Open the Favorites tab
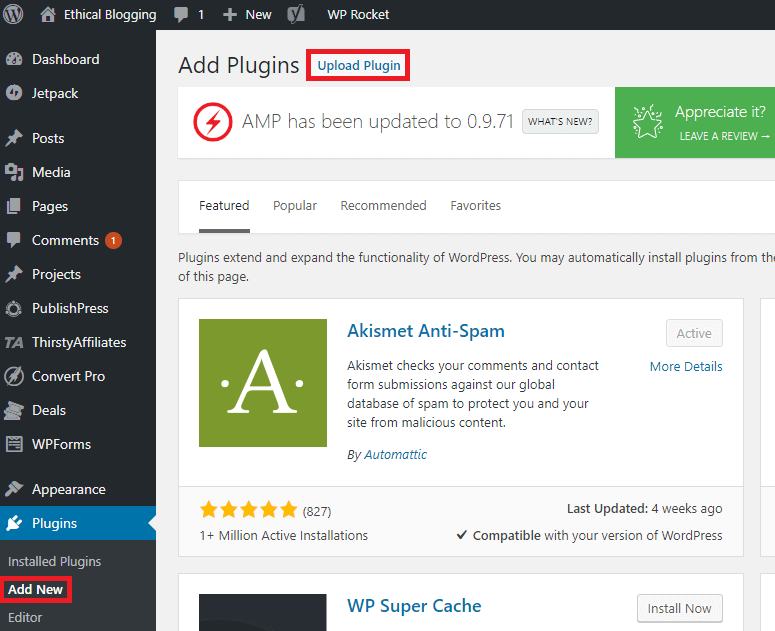The height and width of the screenshot is (631, 775). pyautogui.click(x=475, y=206)
